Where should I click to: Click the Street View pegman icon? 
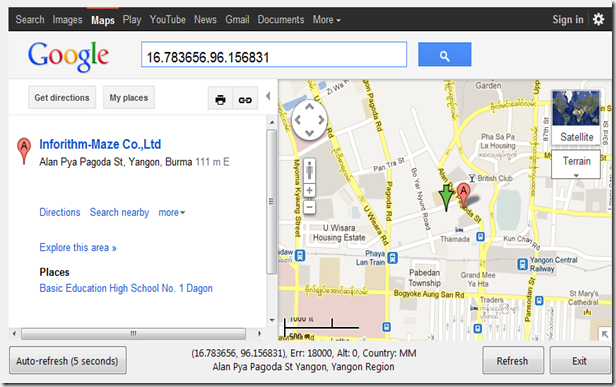click(x=310, y=171)
